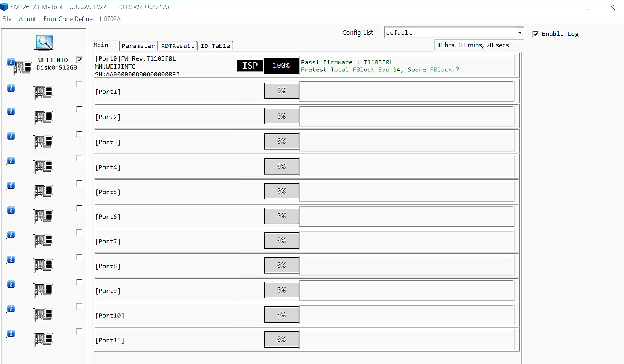Click the 0% progress button for Port11
The height and width of the screenshot is (364, 624).
click(x=281, y=339)
